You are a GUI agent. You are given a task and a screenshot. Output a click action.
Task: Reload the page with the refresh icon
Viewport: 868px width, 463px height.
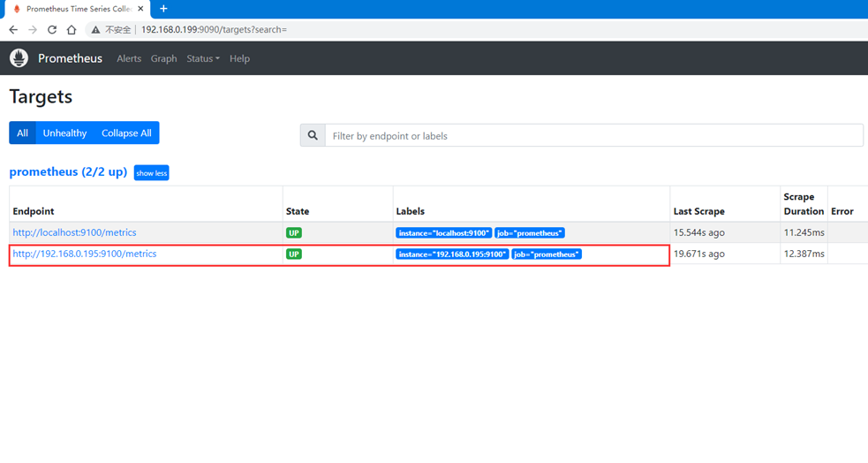[x=52, y=30]
